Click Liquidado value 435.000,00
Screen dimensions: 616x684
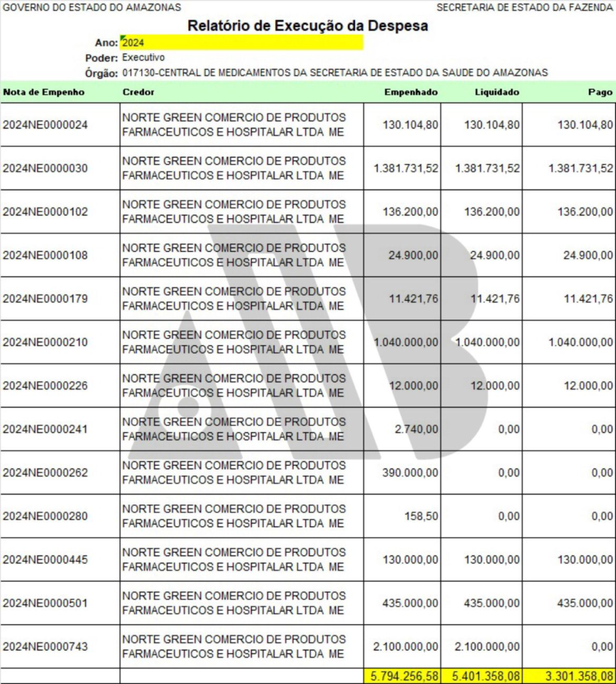coord(492,603)
